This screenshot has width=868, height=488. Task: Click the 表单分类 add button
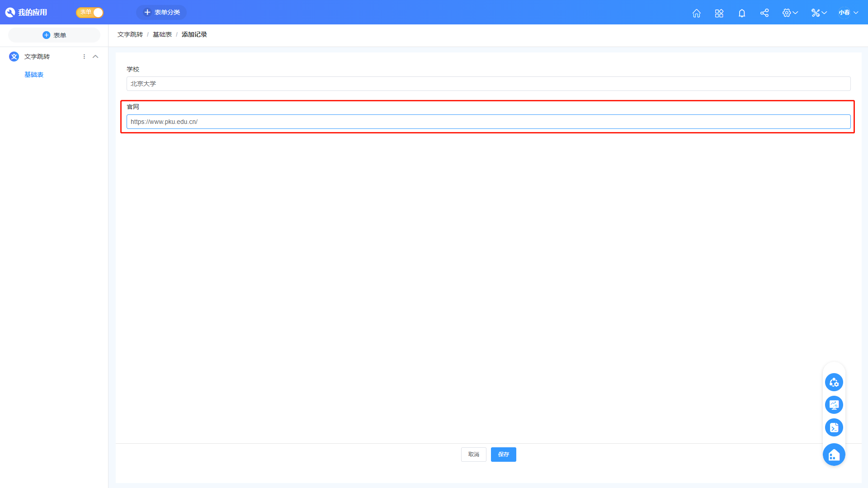pyautogui.click(x=161, y=12)
